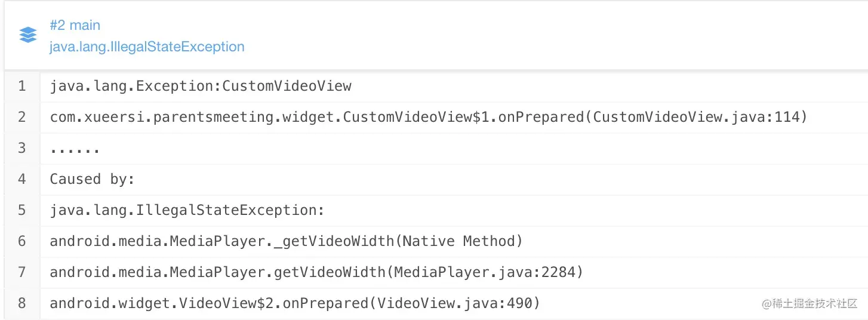Click the "java.lang.Exception:CustomVideoView" line
This screenshot has width=868, height=320.
[x=201, y=86]
